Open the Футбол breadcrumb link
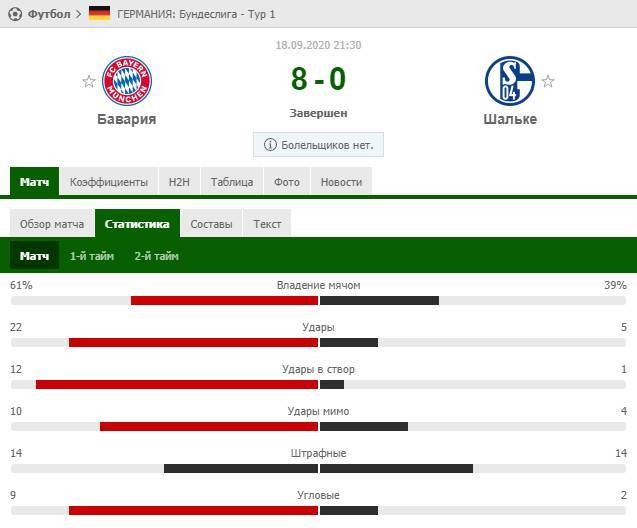This screenshot has height=528, width=637. pos(49,14)
